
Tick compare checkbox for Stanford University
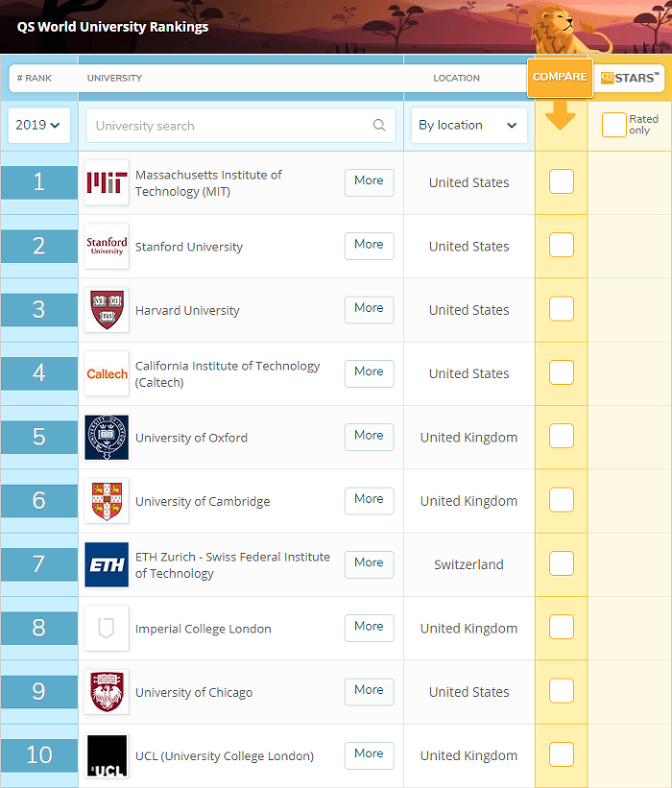click(x=562, y=245)
